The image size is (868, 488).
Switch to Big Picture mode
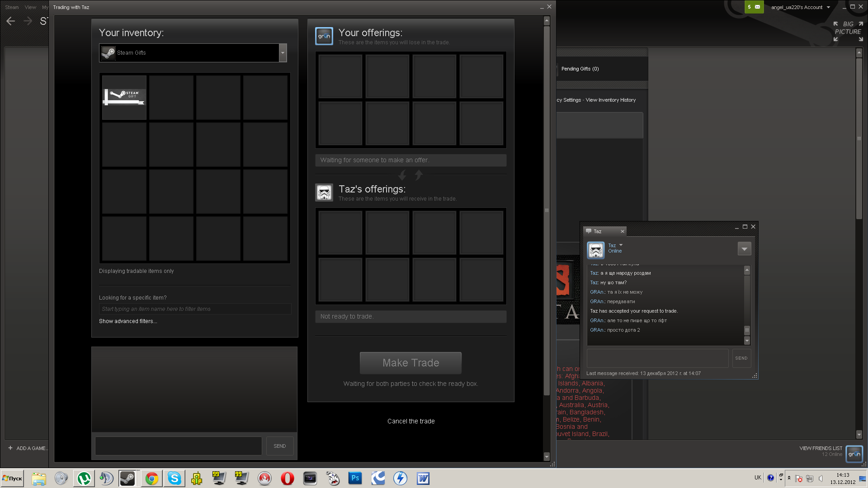(x=848, y=32)
